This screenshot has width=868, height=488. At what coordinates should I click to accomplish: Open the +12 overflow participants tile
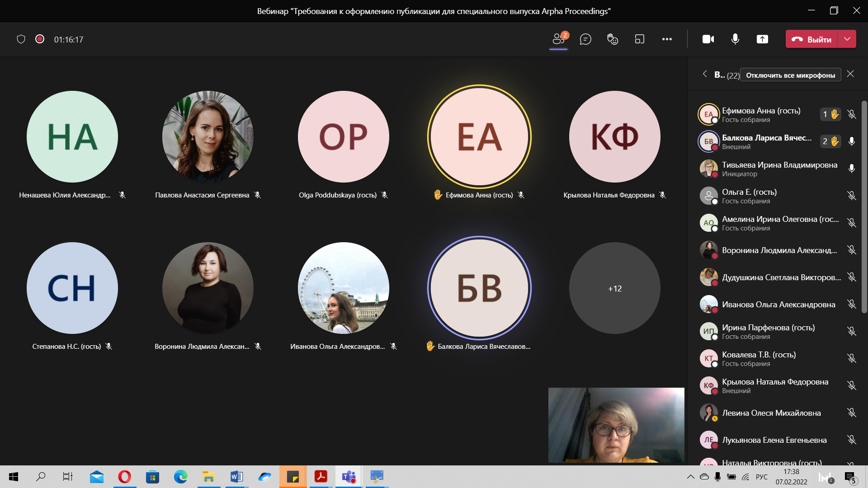tap(615, 288)
